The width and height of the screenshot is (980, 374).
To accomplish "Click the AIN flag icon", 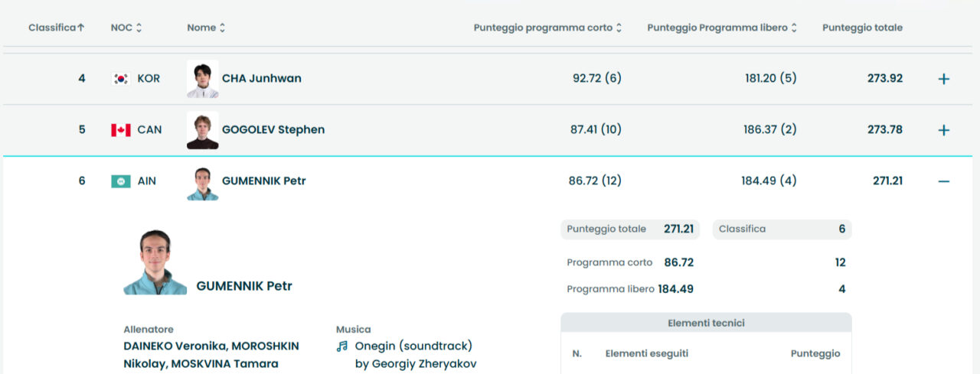I will [121, 181].
